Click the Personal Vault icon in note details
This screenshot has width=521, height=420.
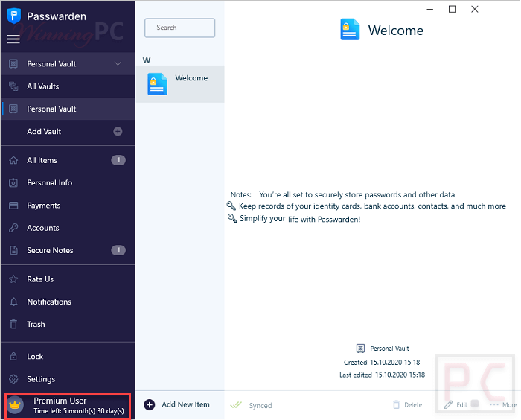click(x=360, y=349)
